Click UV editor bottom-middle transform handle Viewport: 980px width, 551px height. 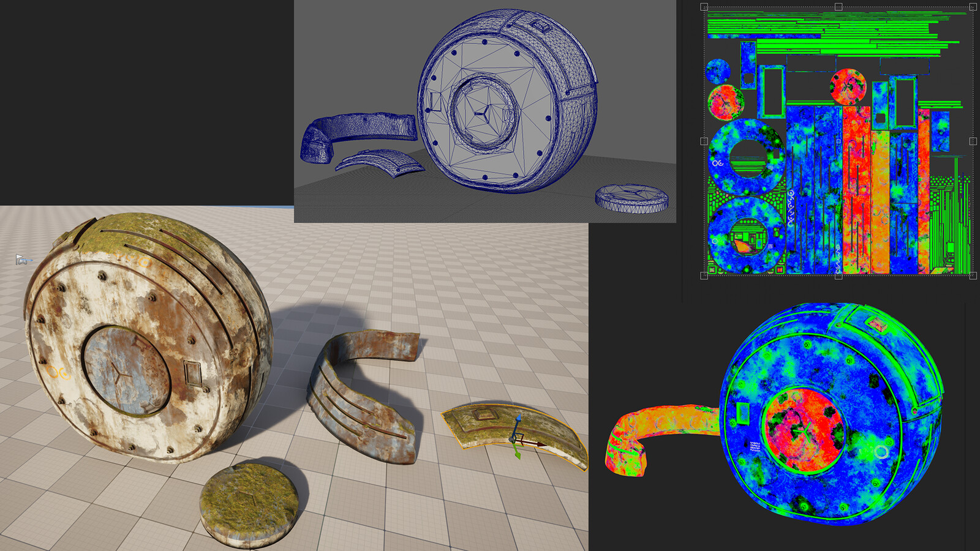[839, 275]
